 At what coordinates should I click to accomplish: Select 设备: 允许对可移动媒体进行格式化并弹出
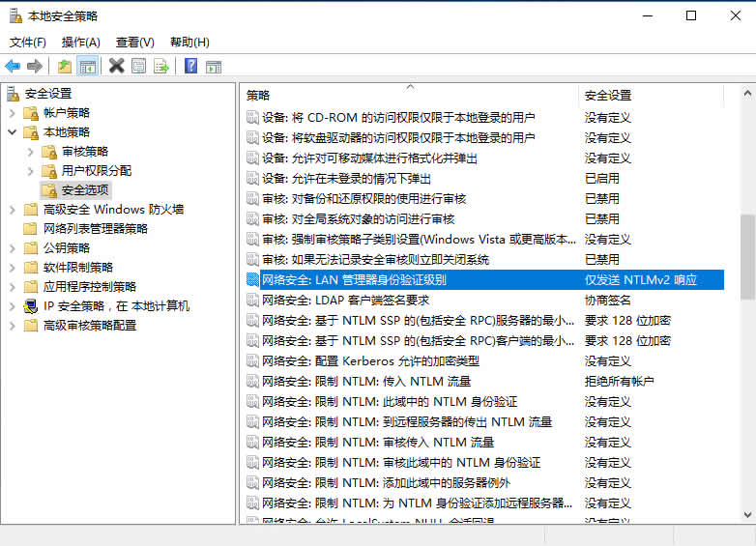484,158
